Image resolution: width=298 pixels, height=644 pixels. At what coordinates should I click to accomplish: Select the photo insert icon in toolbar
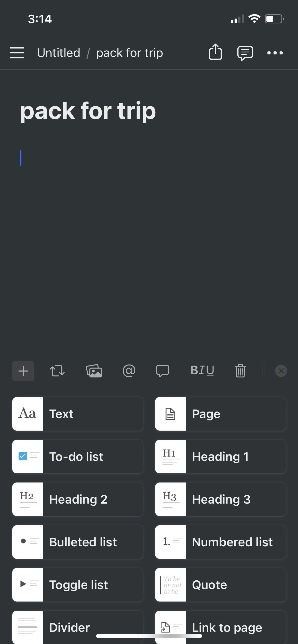94,371
